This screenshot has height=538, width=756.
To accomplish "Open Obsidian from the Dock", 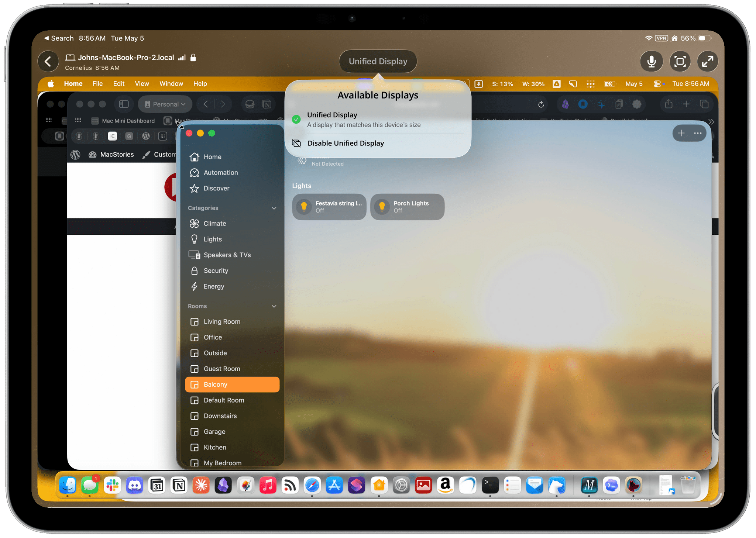I will 223,485.
